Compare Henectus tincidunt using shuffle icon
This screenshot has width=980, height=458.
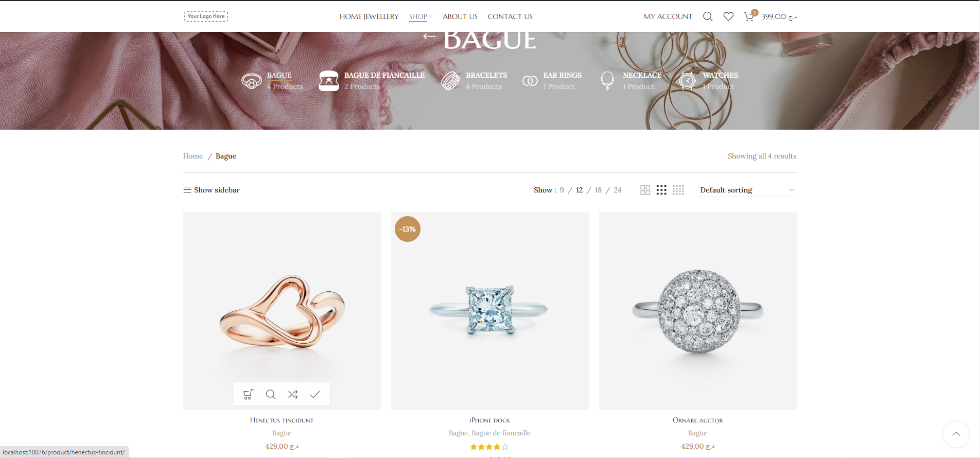(x=293, y=394)
